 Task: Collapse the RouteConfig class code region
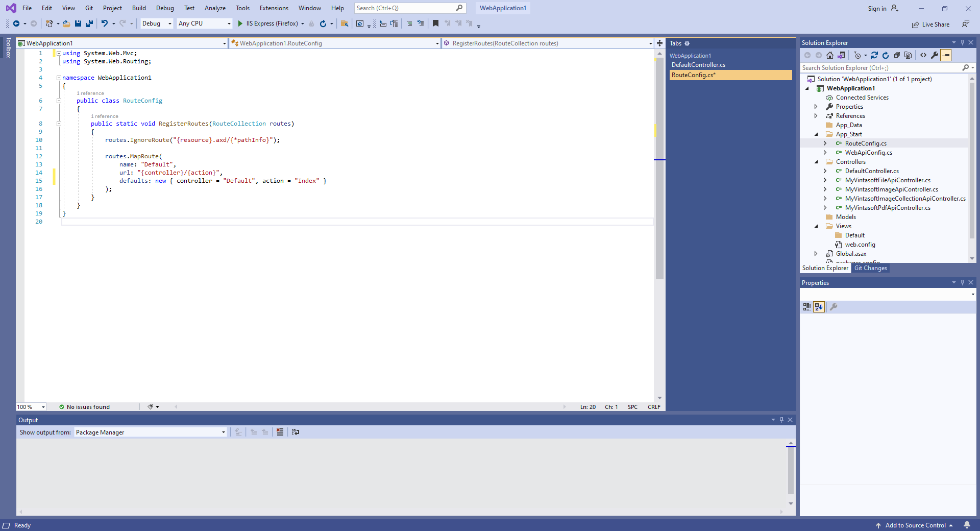tap(59, 101)
